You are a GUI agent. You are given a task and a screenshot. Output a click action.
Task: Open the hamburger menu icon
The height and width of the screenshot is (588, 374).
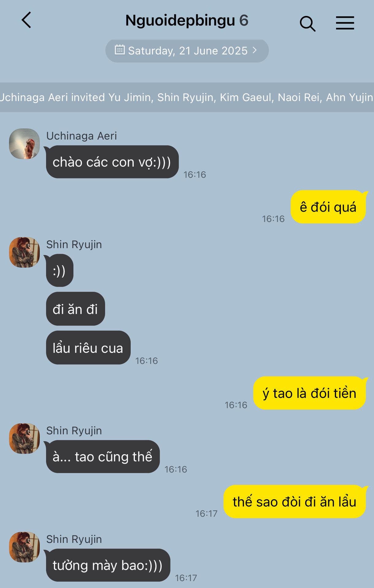pyautogui.click(x=345, y=23)
